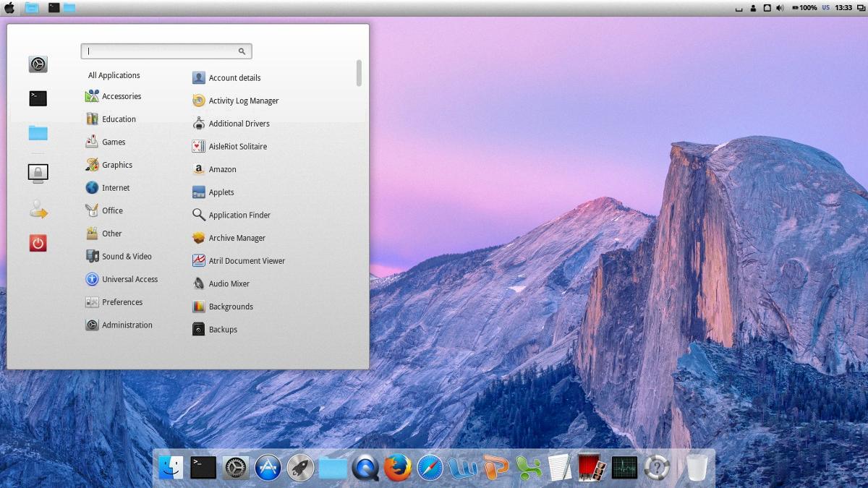Shut down via the red power icon
The width and height of the screenshot is (868, 488).
[38, 243]
